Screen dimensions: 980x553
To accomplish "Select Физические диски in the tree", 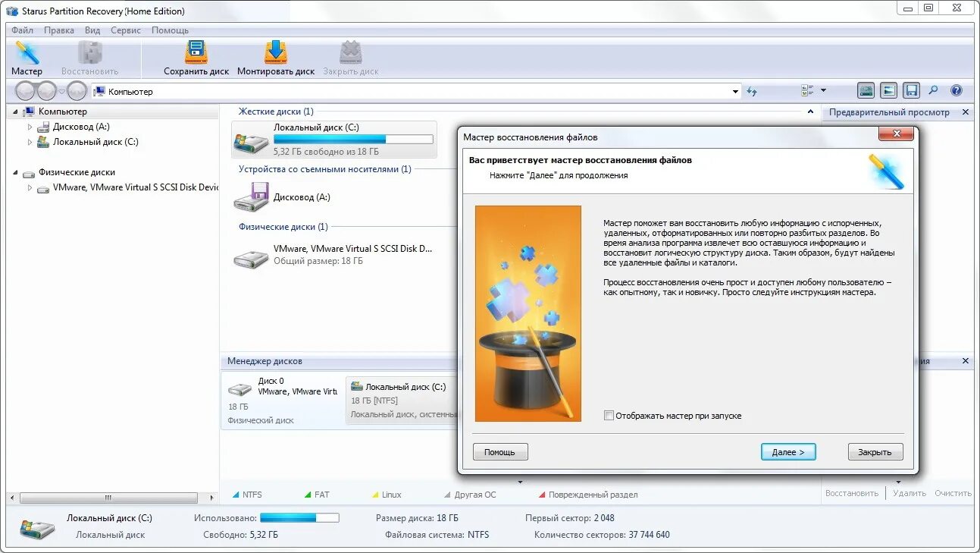I will coord(77,172).
